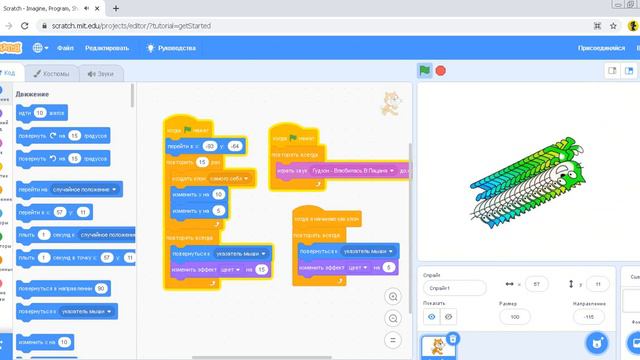Click the sprite x coordinate field
Viewport: 640px width, 360px height.
536,284
